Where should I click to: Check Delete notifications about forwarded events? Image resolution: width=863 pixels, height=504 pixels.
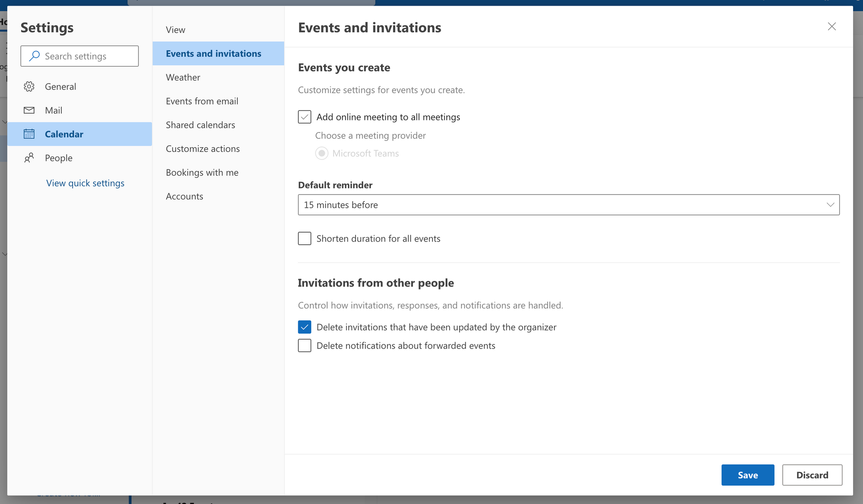click(x=304, y=345)
